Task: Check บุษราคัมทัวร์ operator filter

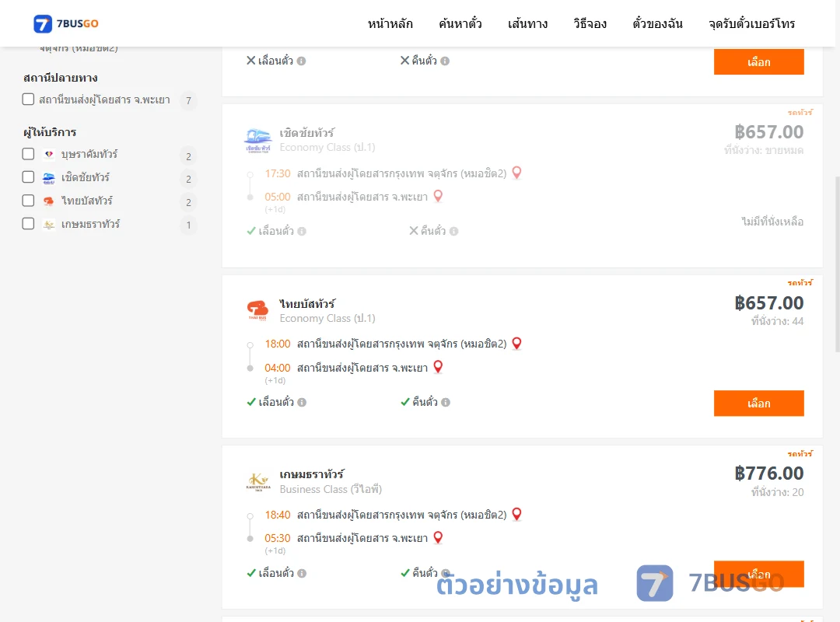Action: [x=29, y=154]
